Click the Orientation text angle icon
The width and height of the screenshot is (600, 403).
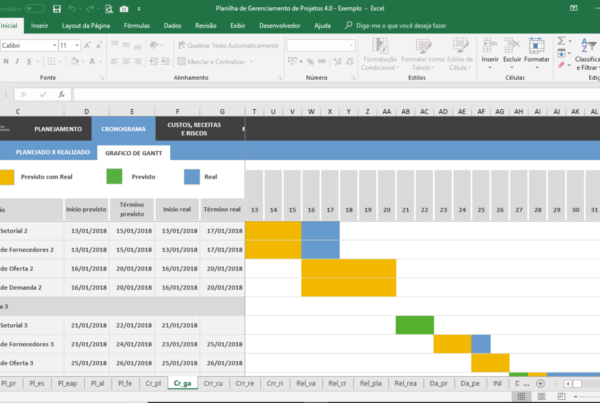click(x=154, y=45)
